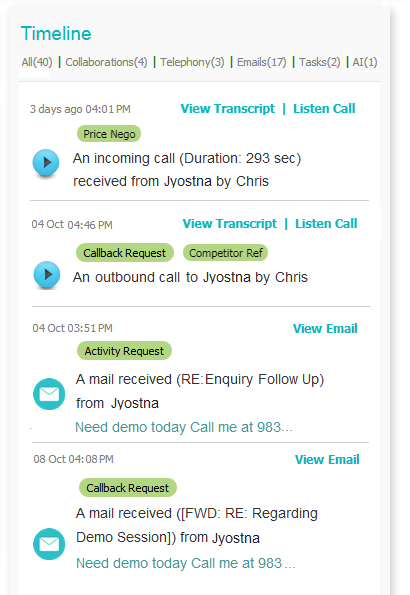Viewport: 410px width, 595px height.
Task: Play the incoming call recording from Jyostna
Action: click(x=46, y=163)
